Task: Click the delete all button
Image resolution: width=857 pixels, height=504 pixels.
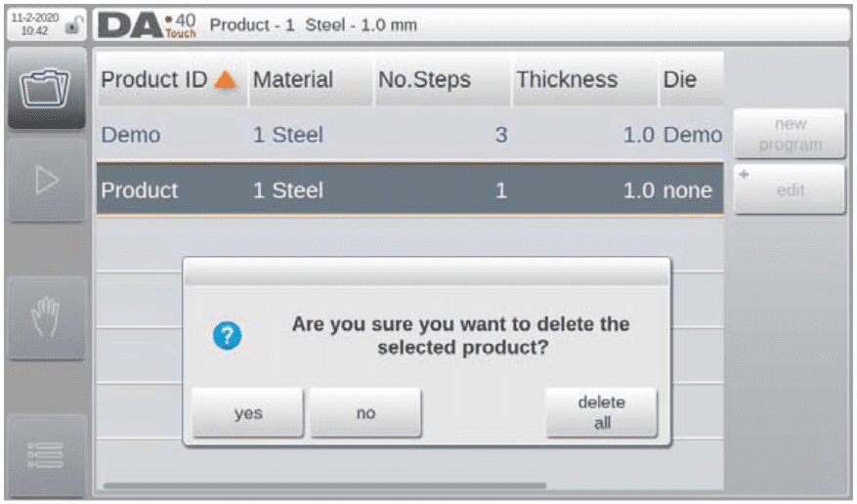Action: click(602, 413)
